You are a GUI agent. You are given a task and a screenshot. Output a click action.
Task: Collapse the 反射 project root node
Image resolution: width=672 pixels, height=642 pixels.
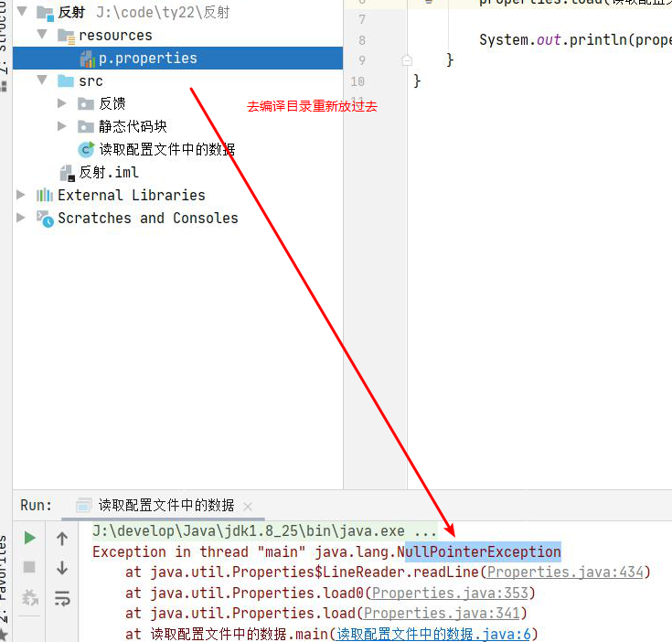click(22, 11)
